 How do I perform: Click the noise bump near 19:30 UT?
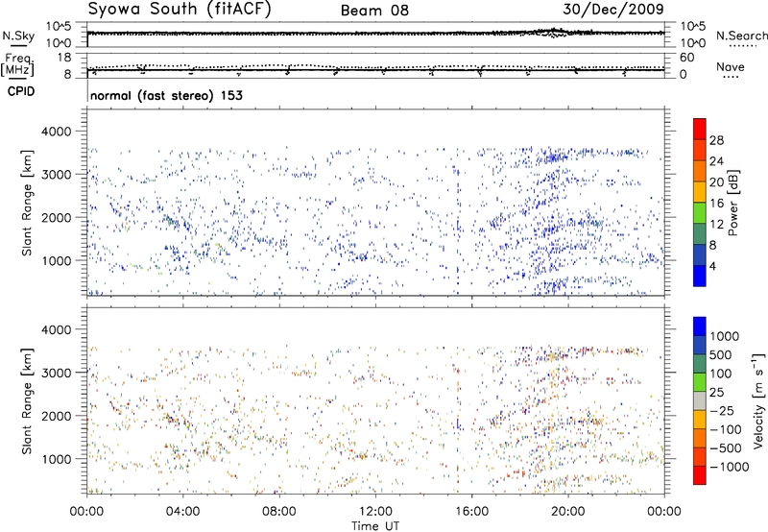click(x=553, y=33)
